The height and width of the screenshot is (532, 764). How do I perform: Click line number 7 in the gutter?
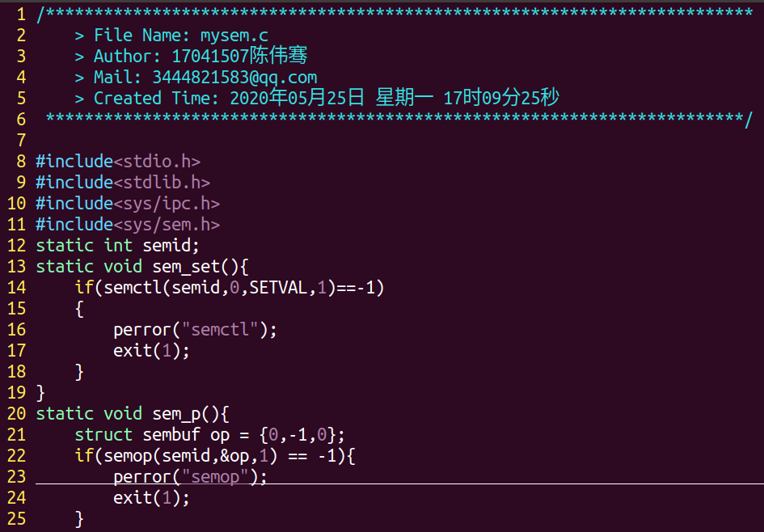(x=21, y=141)
